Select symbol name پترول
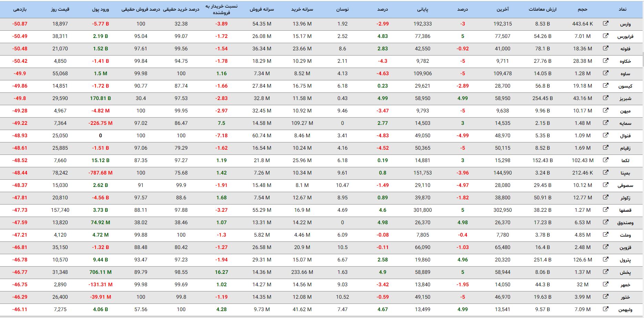Image resolution: width=644 pixels, height=318 pixels. coord(625,260)
